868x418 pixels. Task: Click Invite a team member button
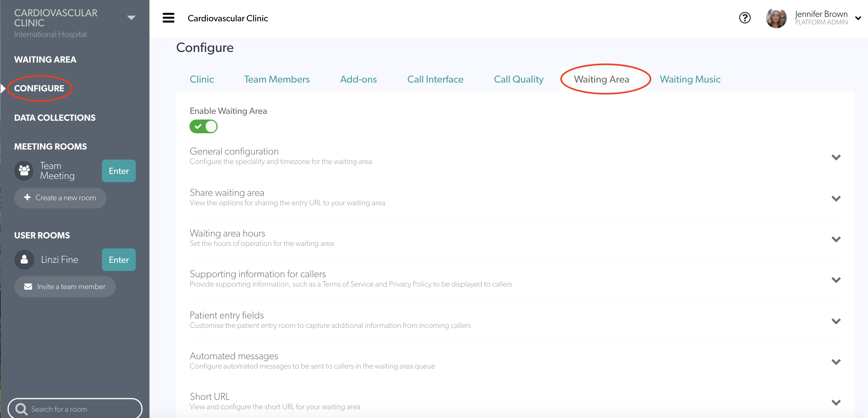[65, 287]
